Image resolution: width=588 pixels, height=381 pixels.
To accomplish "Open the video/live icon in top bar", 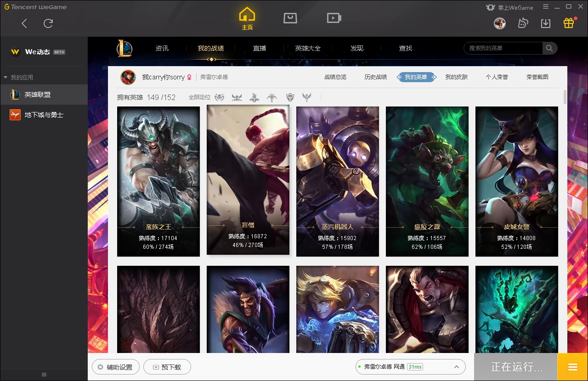I will pos(334,18).
